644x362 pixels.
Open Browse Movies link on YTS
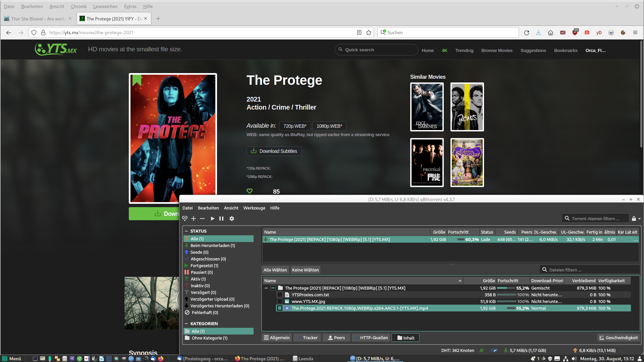click(497, 50)
